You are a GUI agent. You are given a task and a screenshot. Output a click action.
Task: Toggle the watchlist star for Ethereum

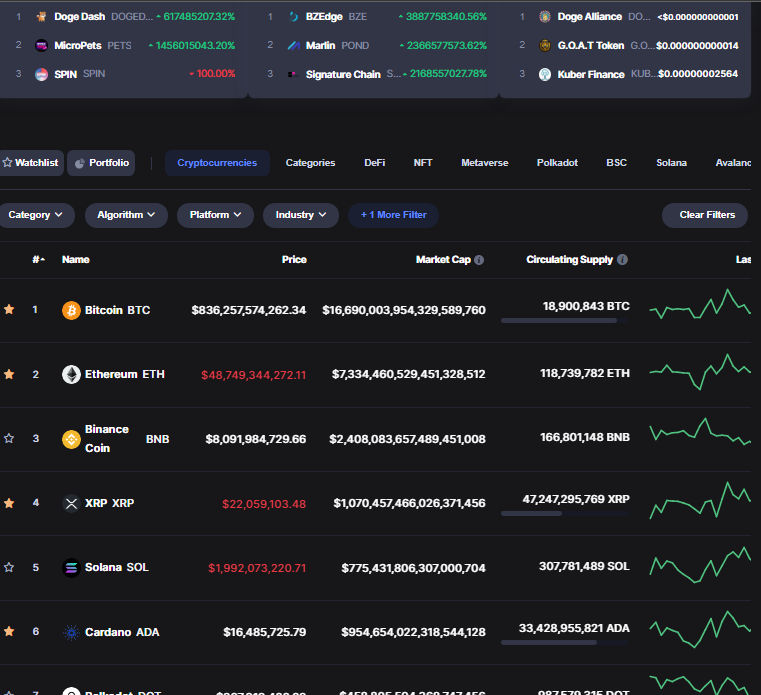pos(9,374)
